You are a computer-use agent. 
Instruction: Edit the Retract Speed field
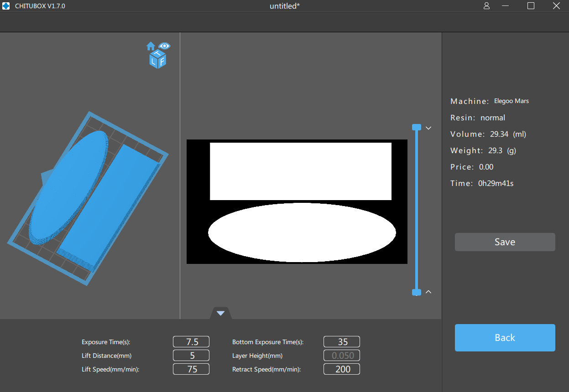[x=342, y=369]
